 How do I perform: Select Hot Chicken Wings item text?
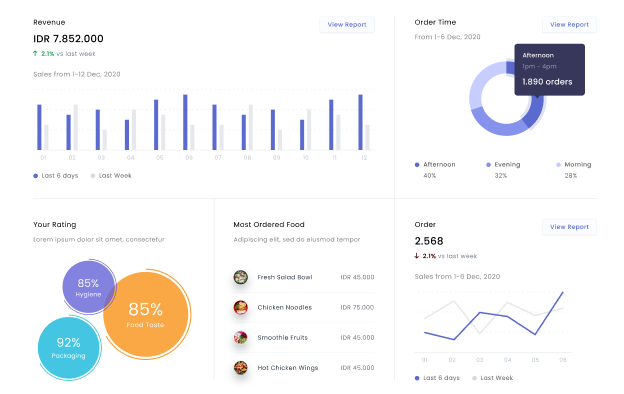point(288,368)
